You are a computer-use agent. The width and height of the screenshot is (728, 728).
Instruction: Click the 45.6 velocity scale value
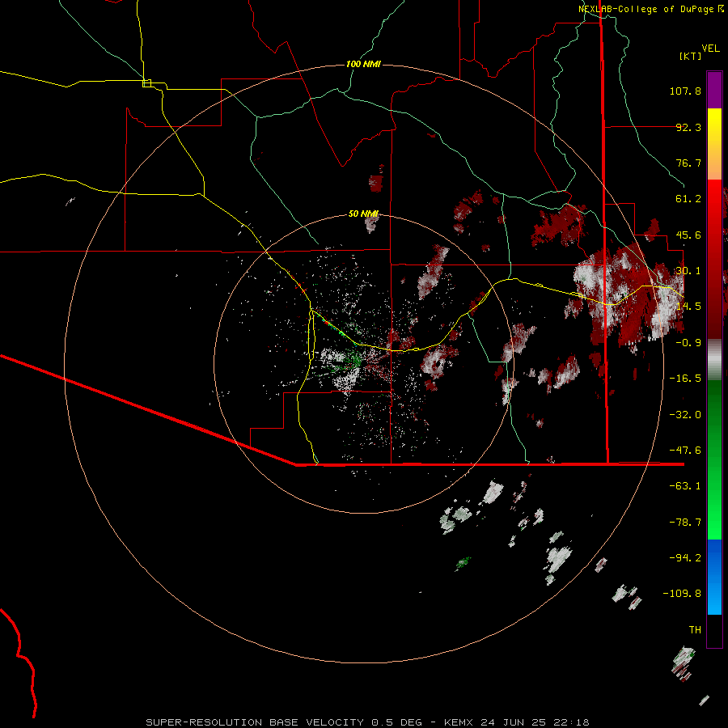coord(688,235)
